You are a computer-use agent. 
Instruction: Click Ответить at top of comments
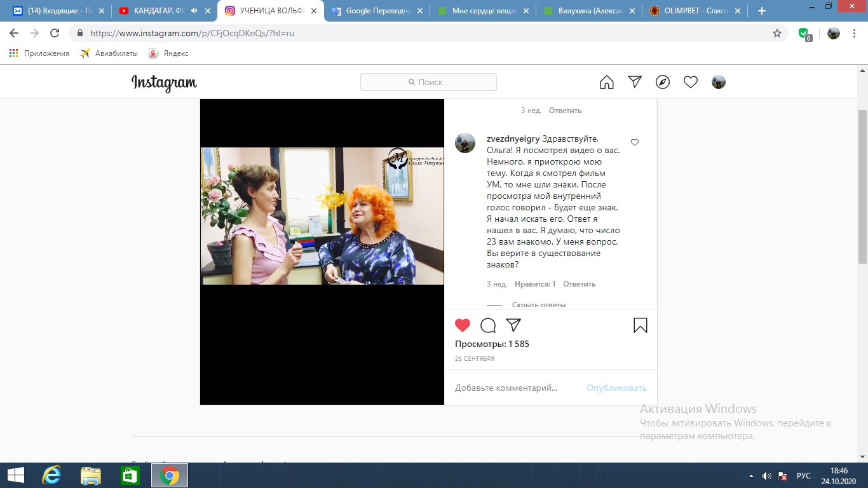pos(565,111)
